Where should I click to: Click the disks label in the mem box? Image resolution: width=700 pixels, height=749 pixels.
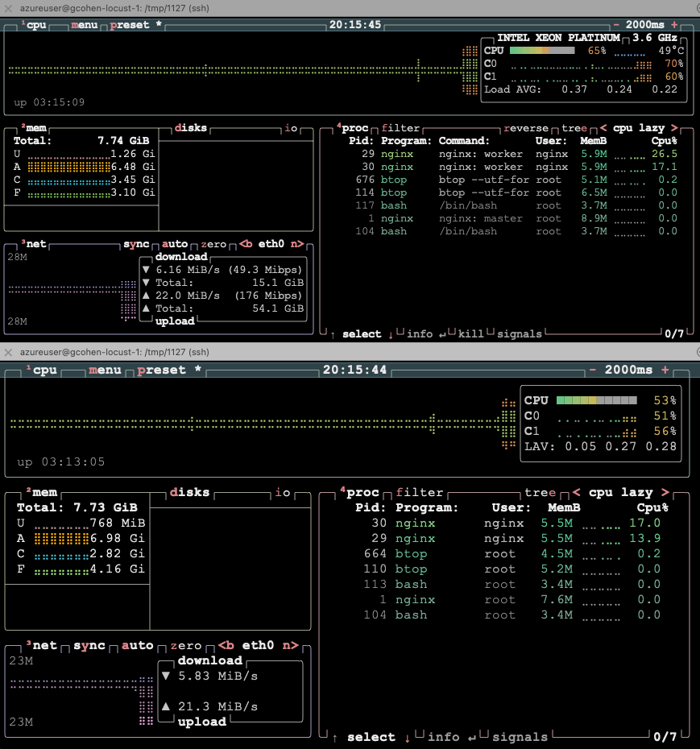pyautogui.click(x=190, y=127)
